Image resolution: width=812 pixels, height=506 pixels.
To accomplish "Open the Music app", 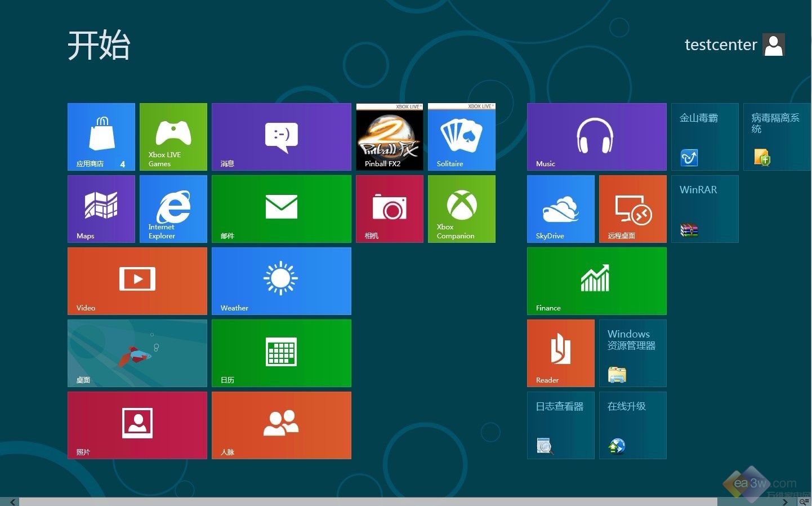I will (x=596, y=136).
